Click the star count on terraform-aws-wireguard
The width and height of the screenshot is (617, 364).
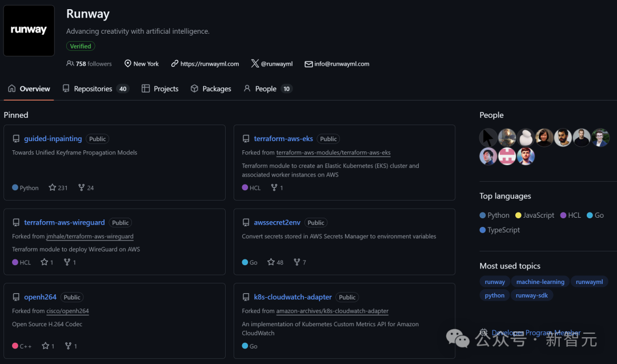[47, 262]
